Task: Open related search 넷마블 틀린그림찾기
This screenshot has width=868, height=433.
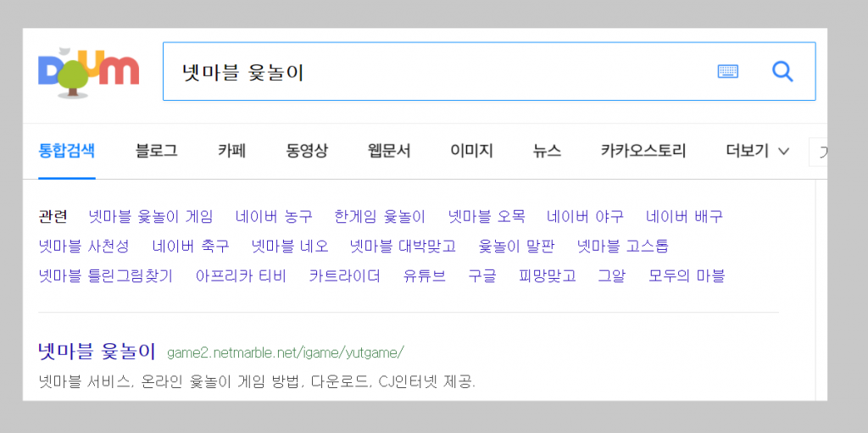Action: point(105,275)
